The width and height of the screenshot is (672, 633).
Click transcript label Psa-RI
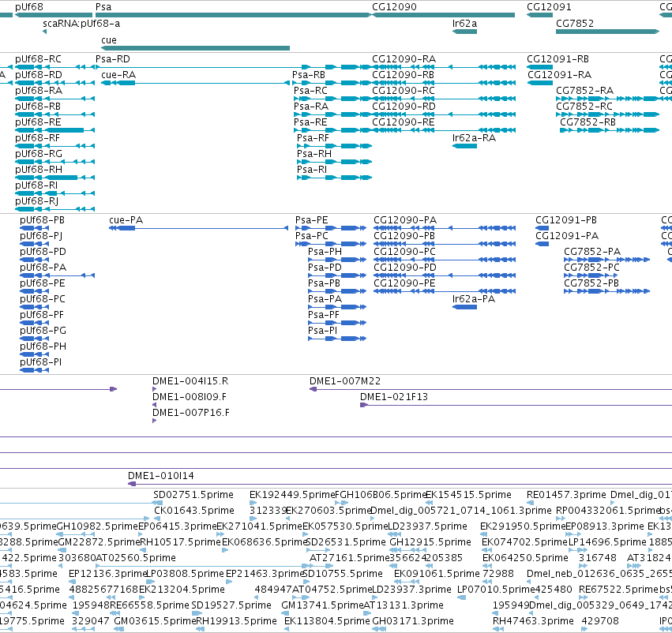pos(312,170)
